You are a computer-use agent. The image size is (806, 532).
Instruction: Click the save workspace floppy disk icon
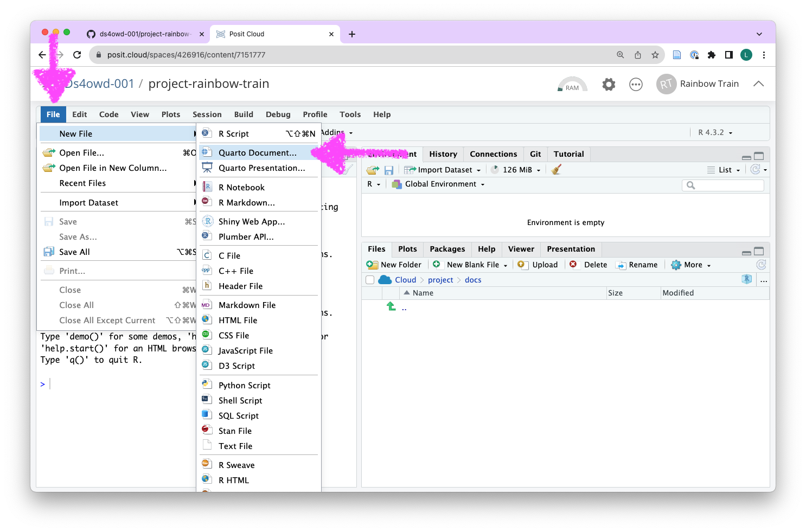(x=388, y=170)
